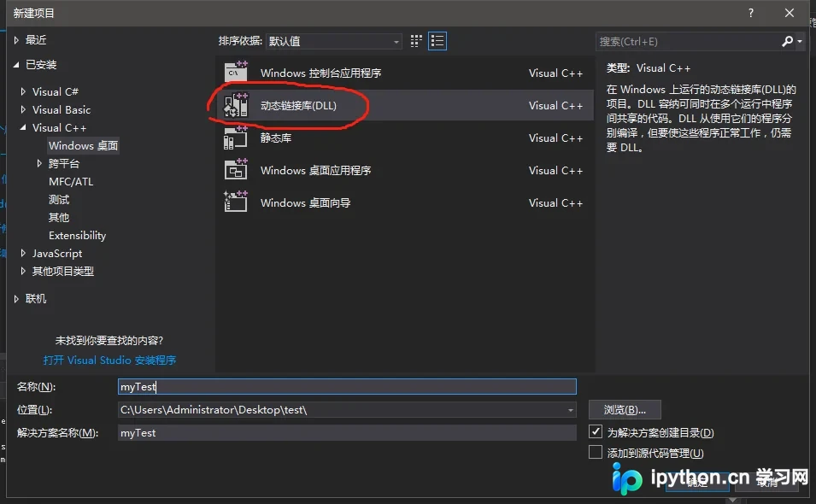Enable 为解决方案创建目录 checkbox
The height and width of the screenshot is (504, 816).
click(596, 431)
